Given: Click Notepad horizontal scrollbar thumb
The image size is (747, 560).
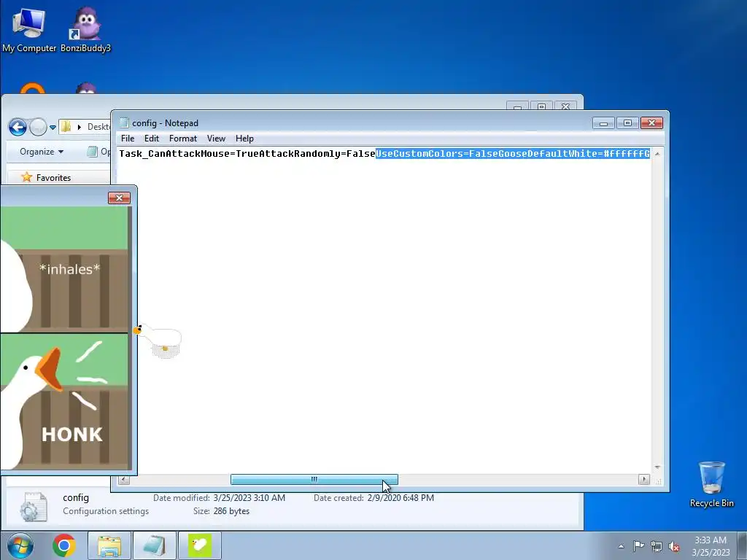Looking at the screenshot, I should coord(314,480).
